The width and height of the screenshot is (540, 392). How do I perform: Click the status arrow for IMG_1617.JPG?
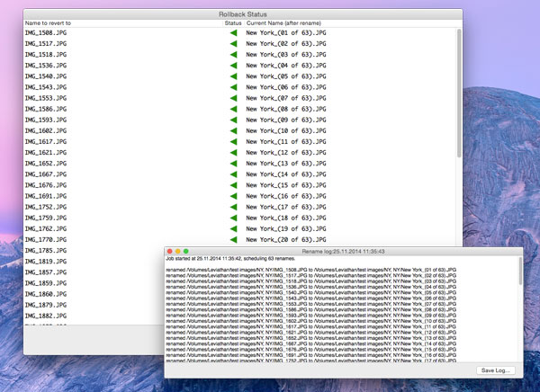(x=233, y=142)
